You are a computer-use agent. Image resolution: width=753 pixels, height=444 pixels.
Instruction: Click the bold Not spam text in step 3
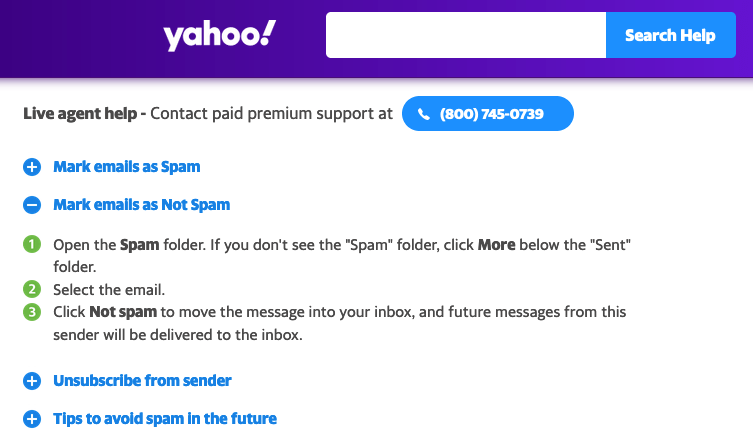coord(125,312)
